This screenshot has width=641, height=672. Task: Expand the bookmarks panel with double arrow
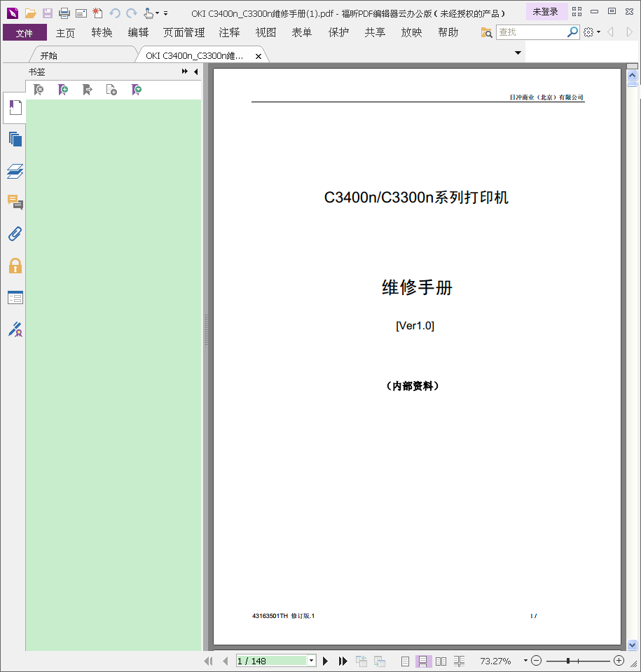point(185,71)
